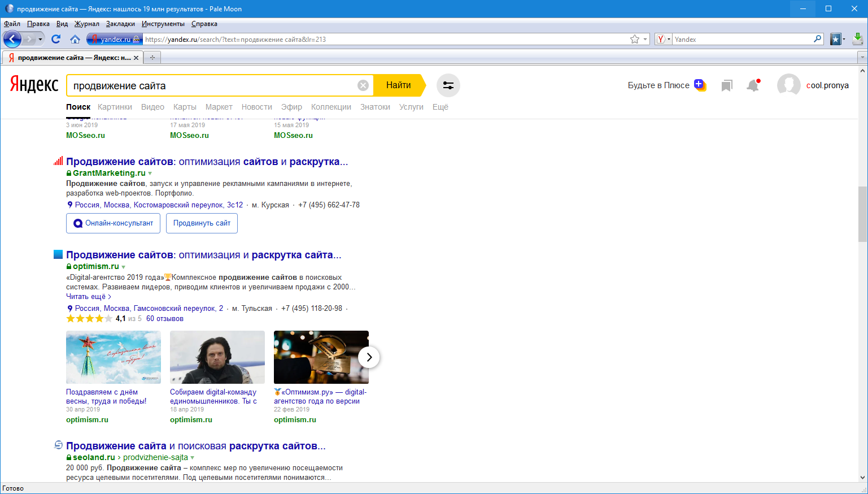
Task: Click the vertical scrollbar thumb
Action: [x=862, y=214]
